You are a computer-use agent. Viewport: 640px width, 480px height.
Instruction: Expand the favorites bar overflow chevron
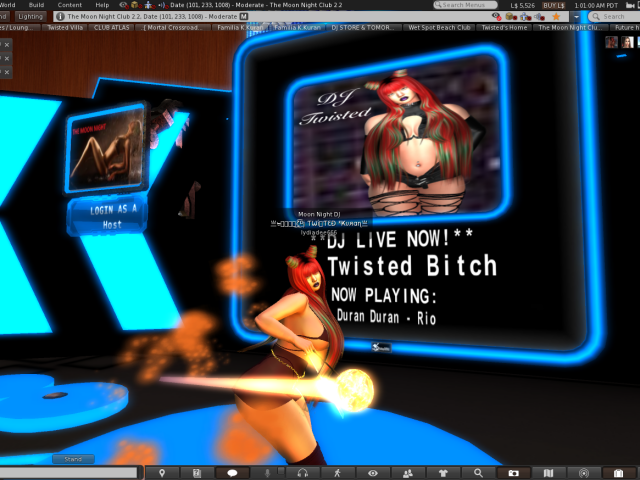point(635,28)
